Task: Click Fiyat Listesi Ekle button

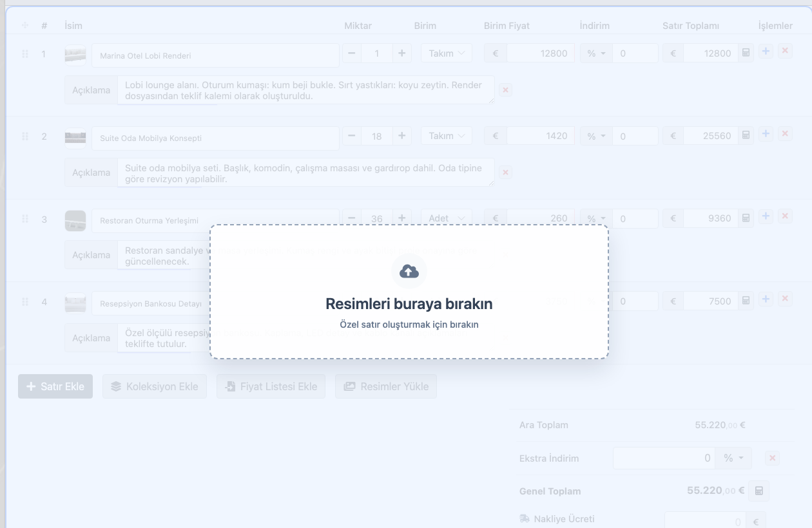Action: point(271,386)
